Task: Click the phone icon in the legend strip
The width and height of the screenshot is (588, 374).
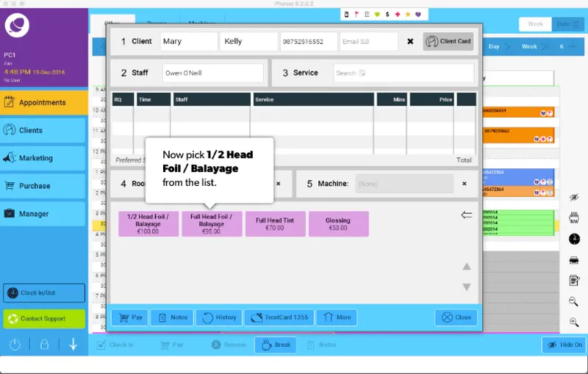Action: pyautogui.click(x=346, y=14)
